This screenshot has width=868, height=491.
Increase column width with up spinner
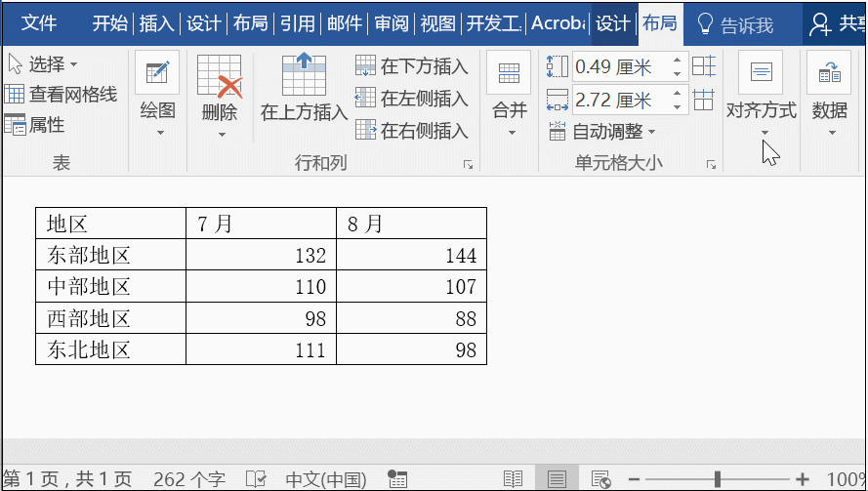pyautogui.click(x=677, y=94)
